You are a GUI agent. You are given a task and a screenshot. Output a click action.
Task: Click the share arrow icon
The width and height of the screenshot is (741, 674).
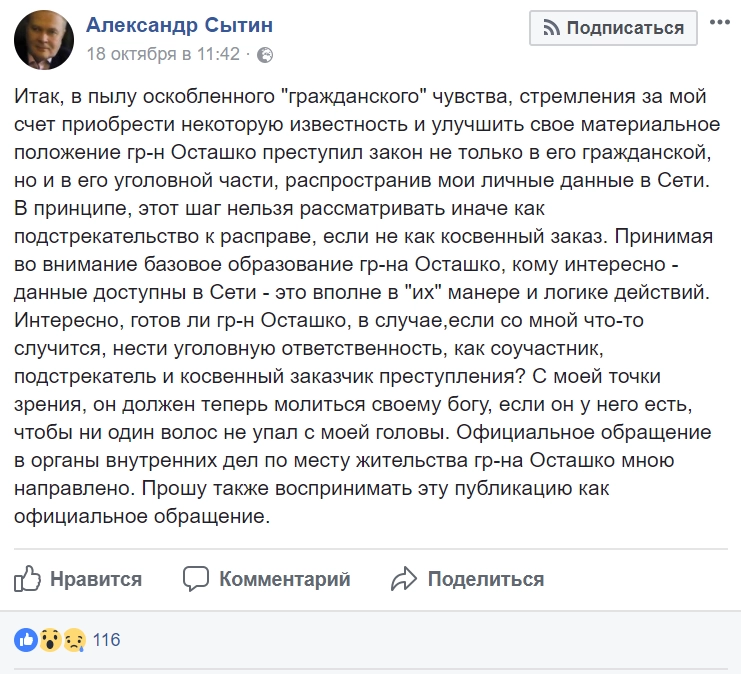(403, 578)
